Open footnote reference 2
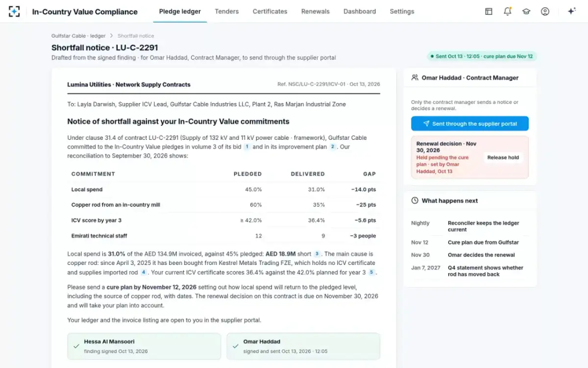 (x=333, y=147)
